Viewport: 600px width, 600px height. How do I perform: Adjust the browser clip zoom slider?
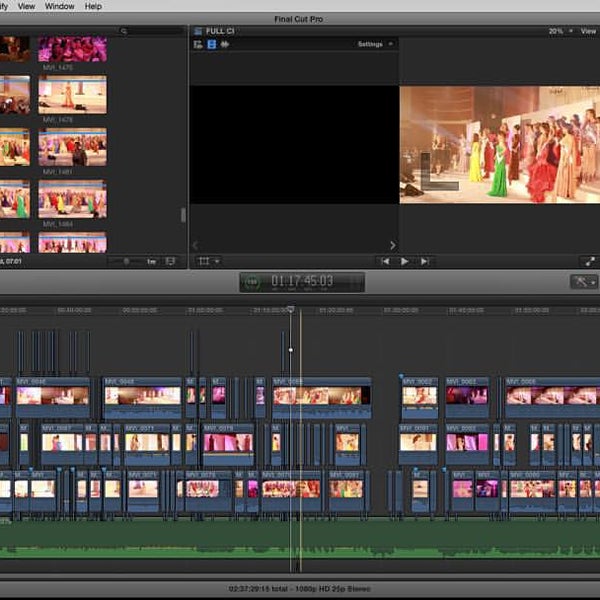coord(126,261)
